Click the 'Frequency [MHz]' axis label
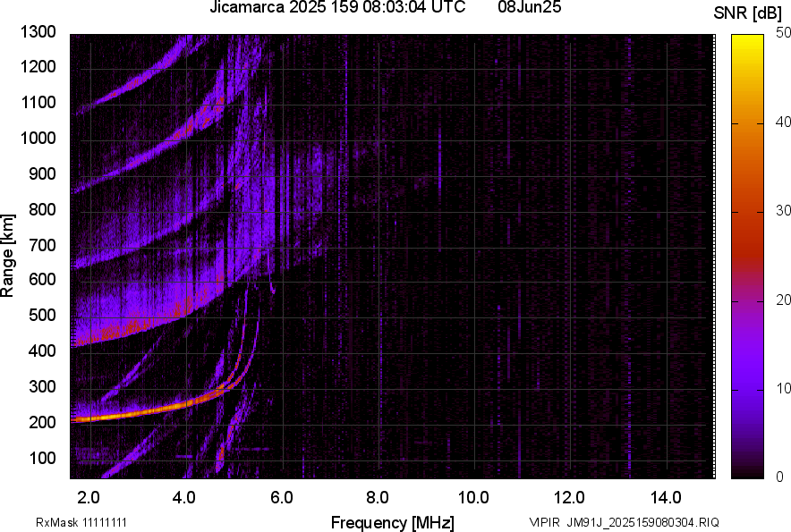 click(x=393, y=522)
